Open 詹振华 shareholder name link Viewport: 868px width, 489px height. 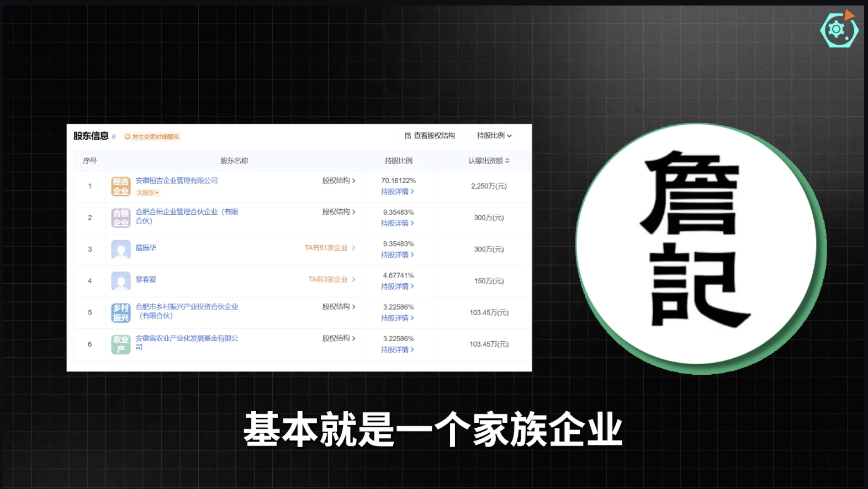[146, 248]
